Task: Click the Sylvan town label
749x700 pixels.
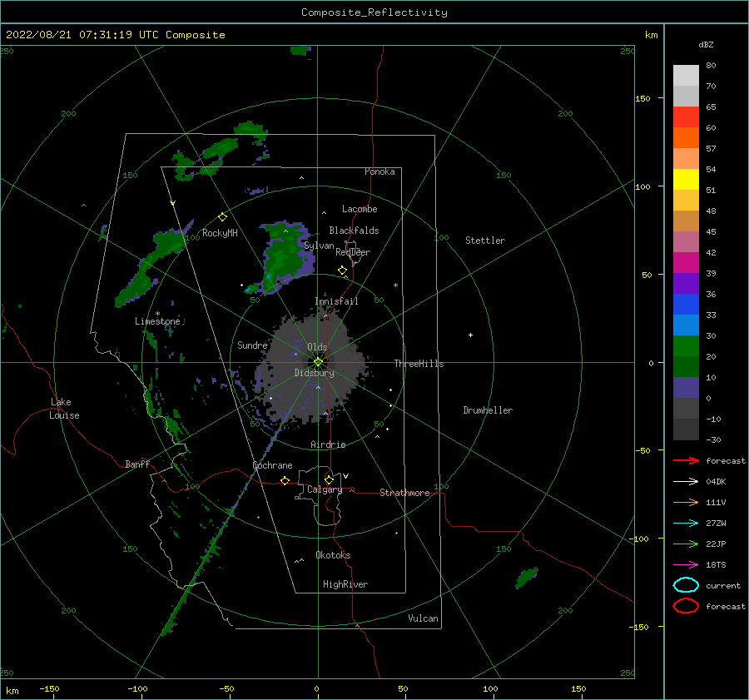Action: tap(319, 246)
